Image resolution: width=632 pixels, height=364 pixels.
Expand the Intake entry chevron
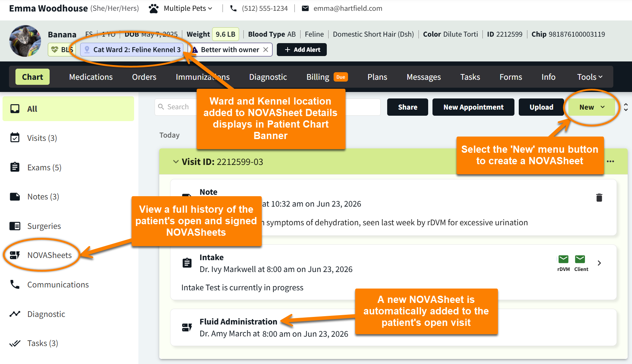(599, 263)
